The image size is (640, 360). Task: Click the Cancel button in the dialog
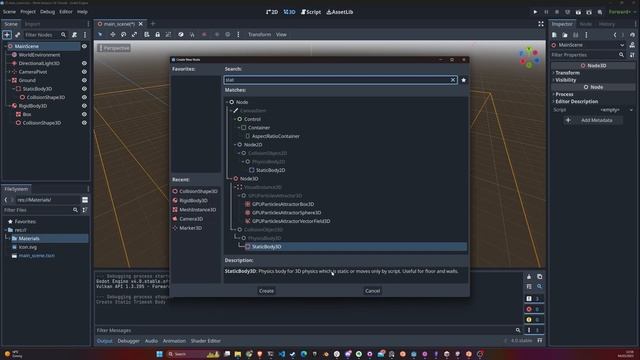372,291
